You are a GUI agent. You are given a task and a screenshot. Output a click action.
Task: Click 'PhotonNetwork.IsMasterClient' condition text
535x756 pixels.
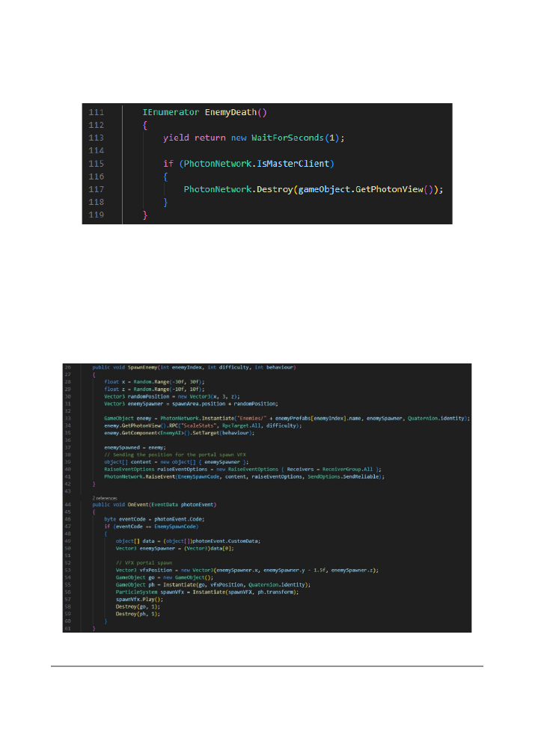[x=256, y=164]
